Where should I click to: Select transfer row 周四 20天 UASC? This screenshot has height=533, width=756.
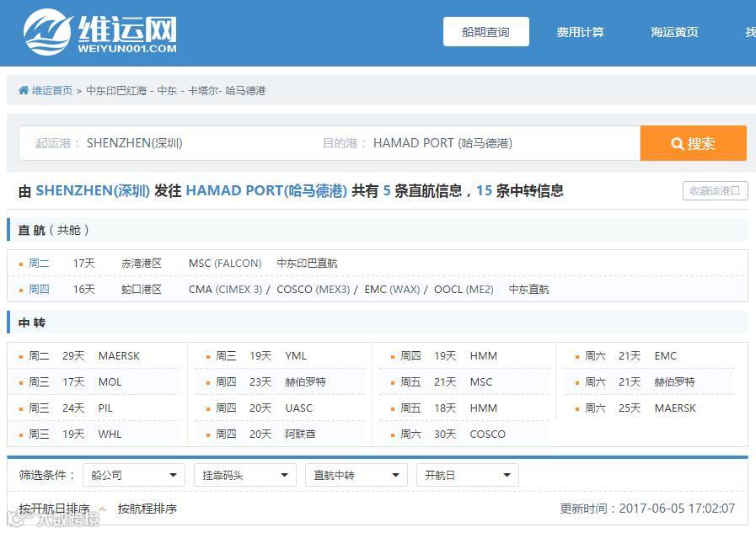[280, 408]
